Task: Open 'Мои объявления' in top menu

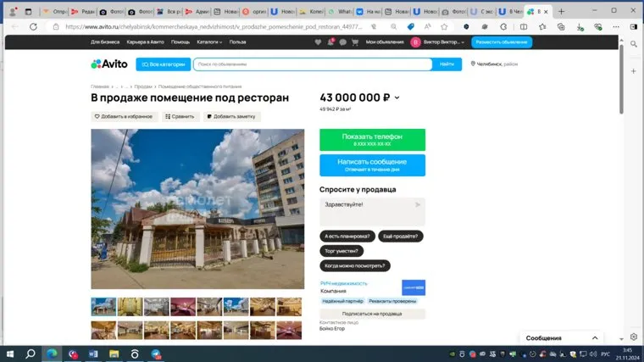Action: pyautogui.click(x=384, y=42)
